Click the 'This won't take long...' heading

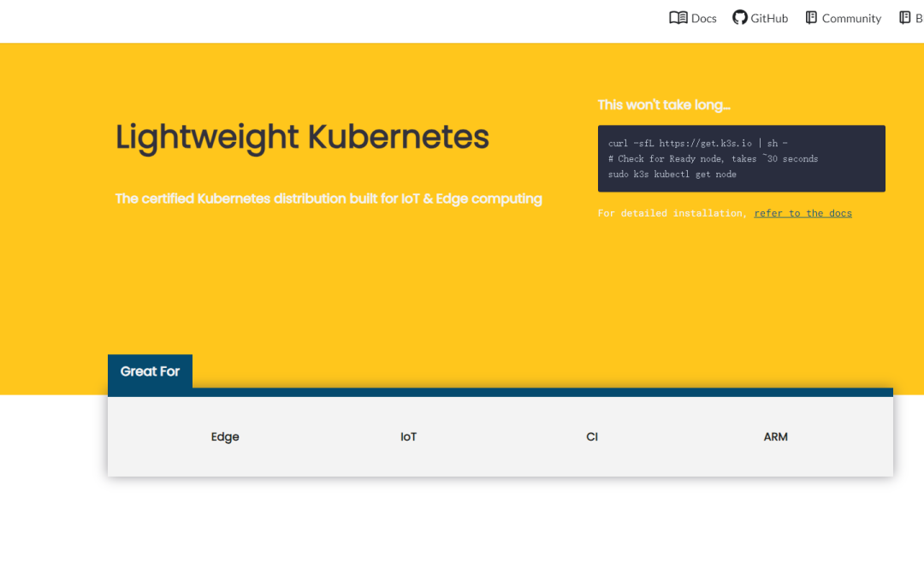click(x=664, y=105)
